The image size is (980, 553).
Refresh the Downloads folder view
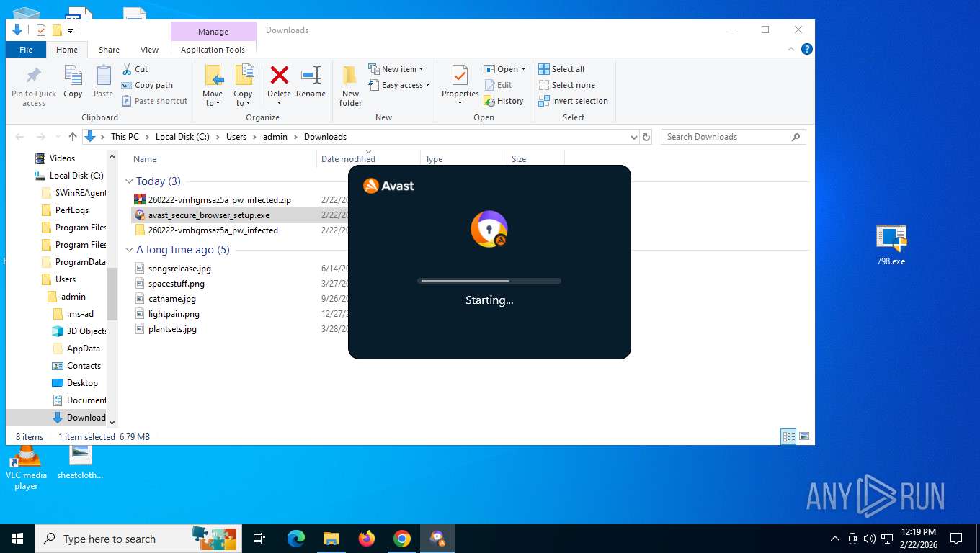[x=646, y=137]
